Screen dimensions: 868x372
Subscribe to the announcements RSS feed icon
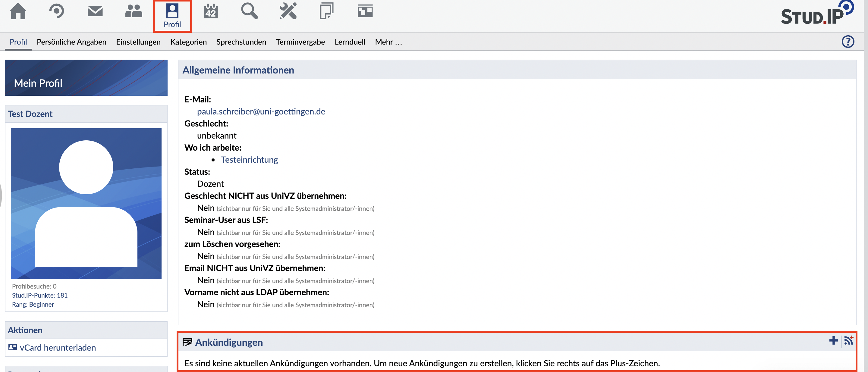[848, 341]
